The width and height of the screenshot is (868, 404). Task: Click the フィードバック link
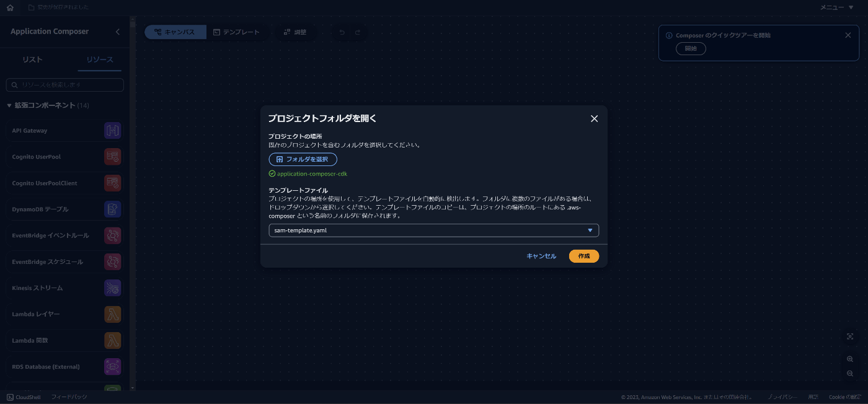[x=69, y=397]
